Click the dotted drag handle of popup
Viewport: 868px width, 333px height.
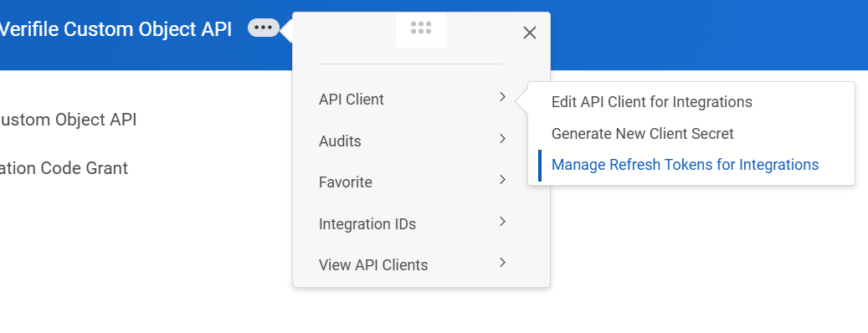[421, 28]
